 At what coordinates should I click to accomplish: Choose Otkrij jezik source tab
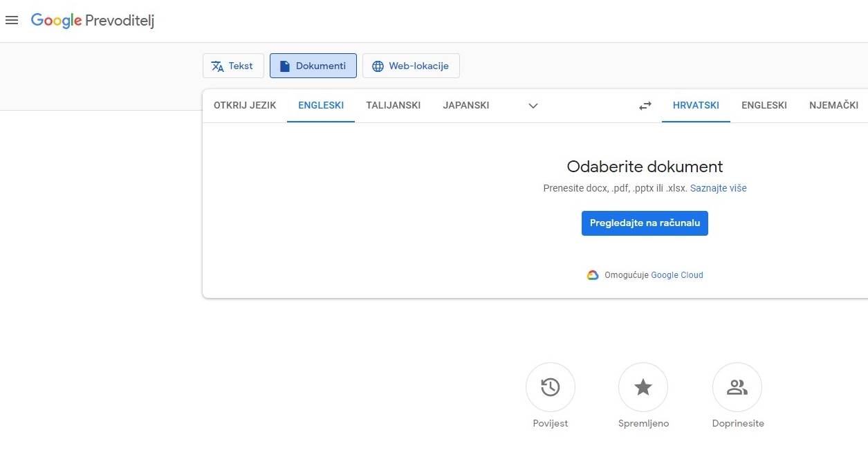[245, 106]
